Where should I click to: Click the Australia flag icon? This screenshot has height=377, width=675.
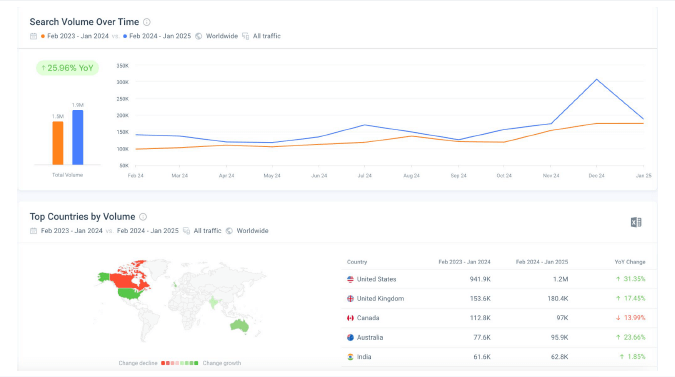350,338
